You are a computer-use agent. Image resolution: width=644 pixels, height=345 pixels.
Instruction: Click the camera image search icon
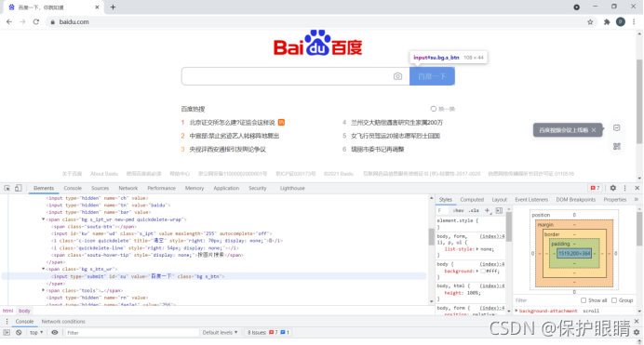tap(397, 76)
